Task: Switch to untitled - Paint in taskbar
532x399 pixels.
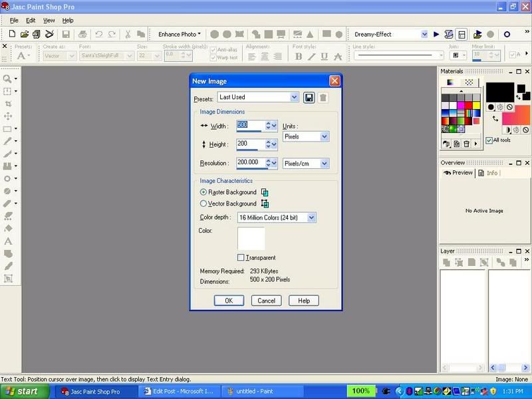Action: click(263, 391)
